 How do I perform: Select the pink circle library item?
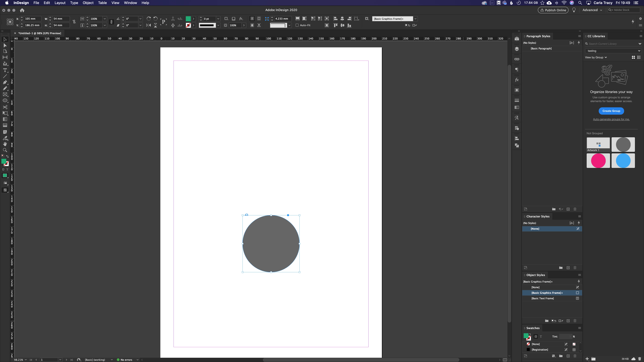click(598, 161)
